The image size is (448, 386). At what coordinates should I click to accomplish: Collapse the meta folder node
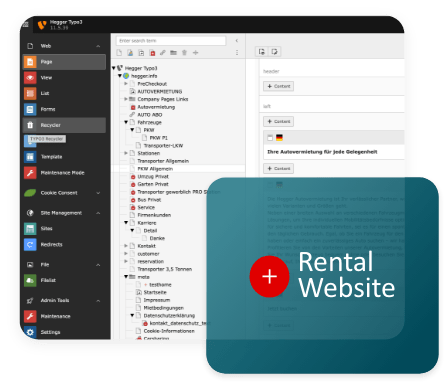pos(126,277)
